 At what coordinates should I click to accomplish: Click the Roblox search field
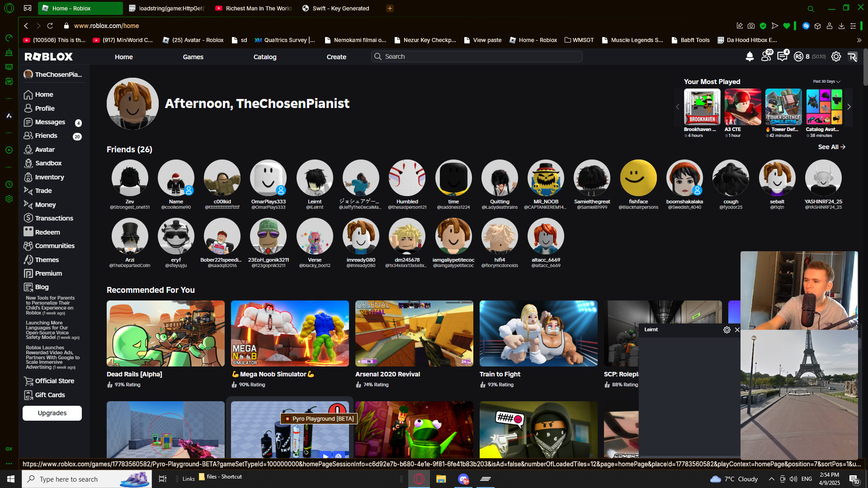coord(476,56)
